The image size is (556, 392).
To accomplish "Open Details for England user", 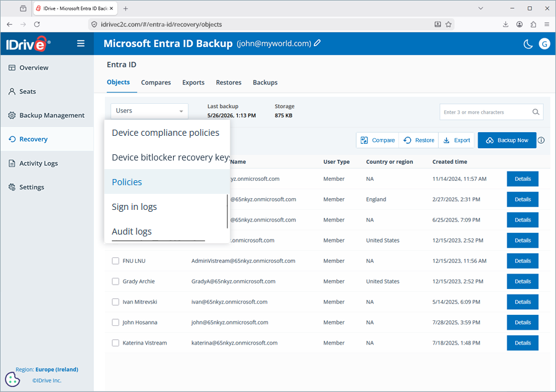I will click(523, 199).
